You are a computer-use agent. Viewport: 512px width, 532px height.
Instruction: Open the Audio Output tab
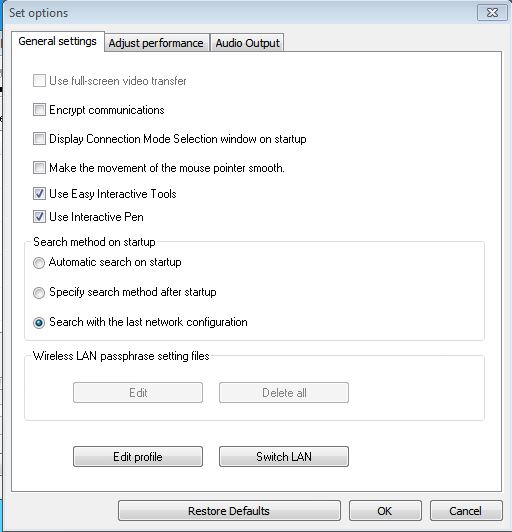click(247, 43)
